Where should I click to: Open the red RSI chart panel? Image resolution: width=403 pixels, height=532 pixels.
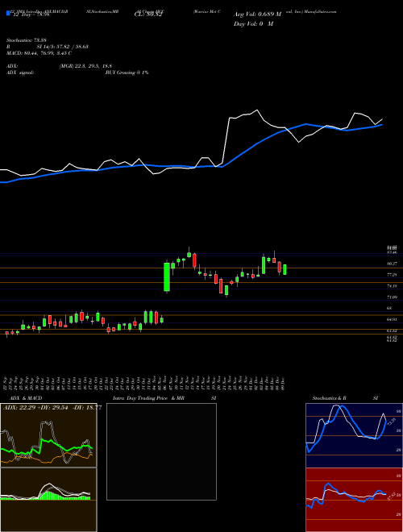pyautogui.click(x=354, y=500)
